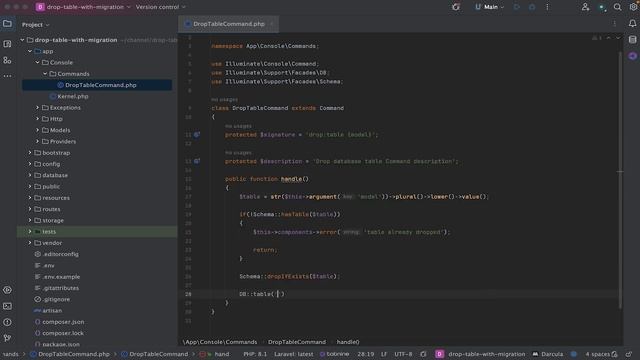Click the Debug bug icon

(x=532, y=7)
